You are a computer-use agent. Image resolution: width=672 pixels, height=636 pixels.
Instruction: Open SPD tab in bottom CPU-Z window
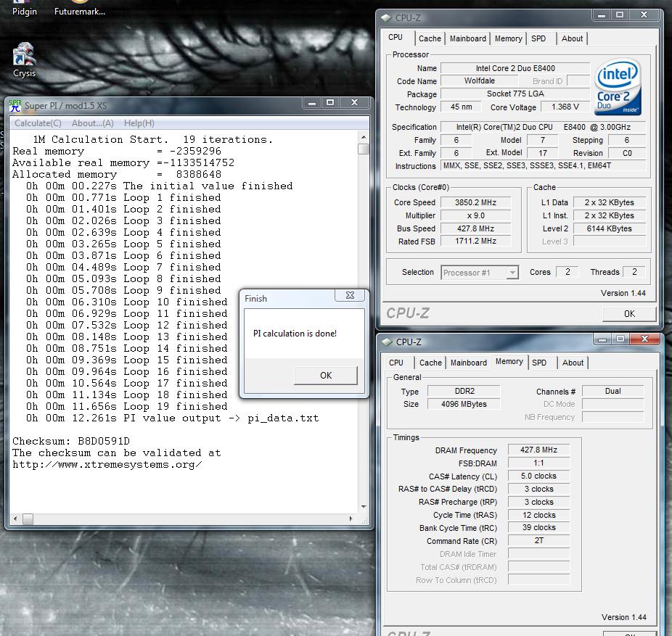540,363
